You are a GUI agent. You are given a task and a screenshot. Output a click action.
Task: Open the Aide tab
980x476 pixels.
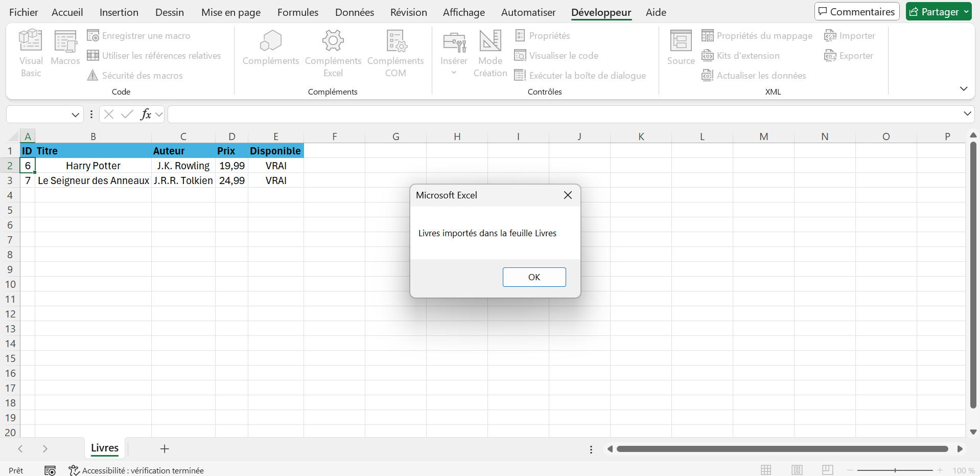[656, 12]
